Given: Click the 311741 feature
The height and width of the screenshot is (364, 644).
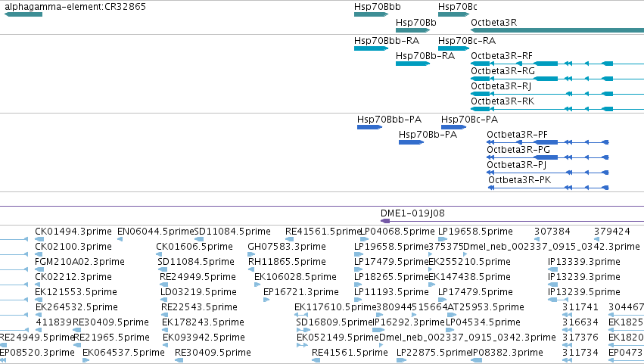Looking at the screenshot, I should point(568,316).
